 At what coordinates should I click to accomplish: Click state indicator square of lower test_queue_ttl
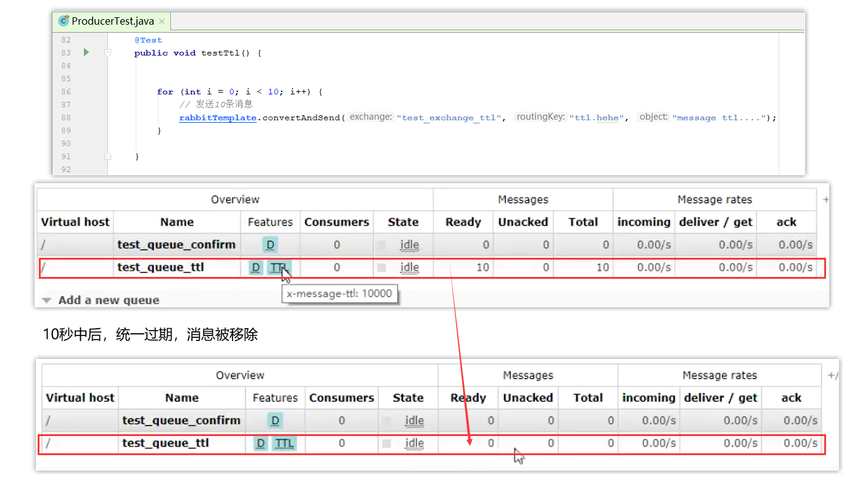pos(386,443)
